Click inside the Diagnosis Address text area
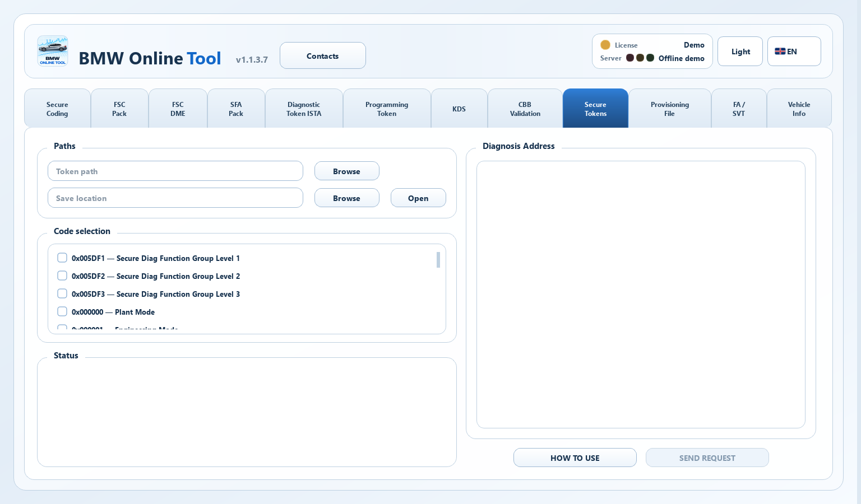The width and height of the screenshot is (861, 504). (641, 295)
